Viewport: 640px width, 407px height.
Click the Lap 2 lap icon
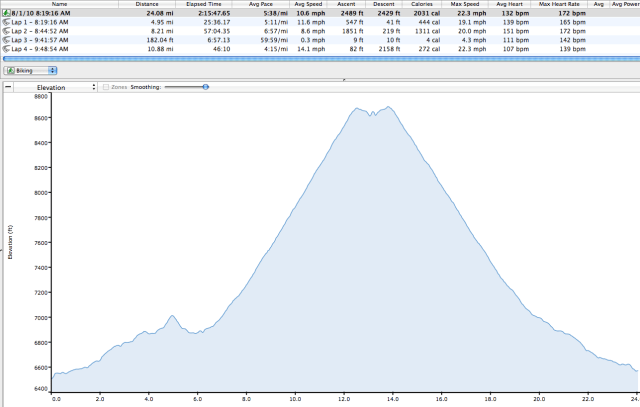6,33
